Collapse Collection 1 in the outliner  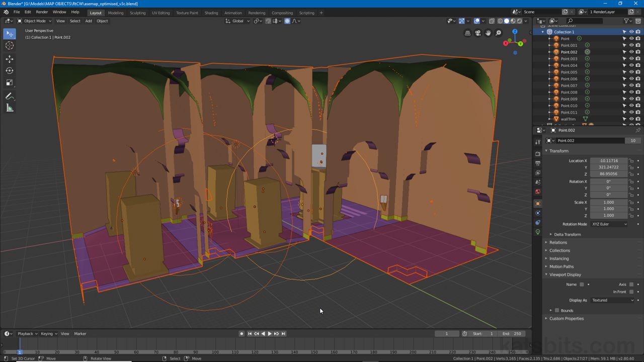[x=543, y=32]
